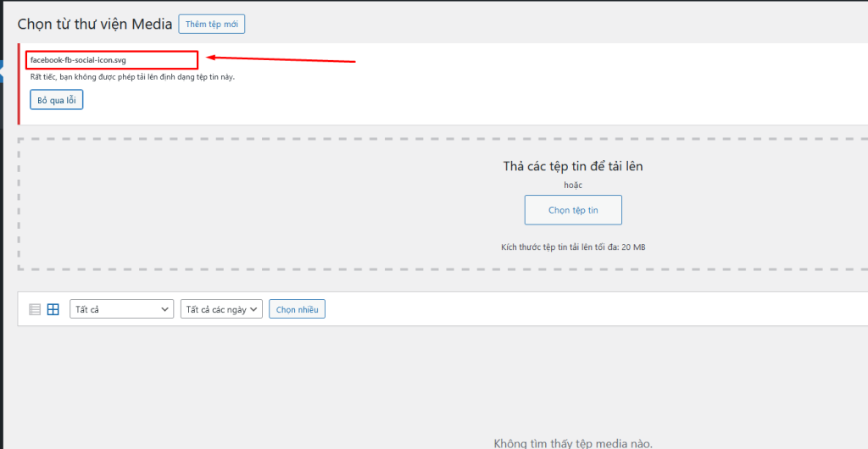Screen dimensions: 868x449
Task: Dismiss error with "Bỏ qua lỗi"
Action: [57, 99]
